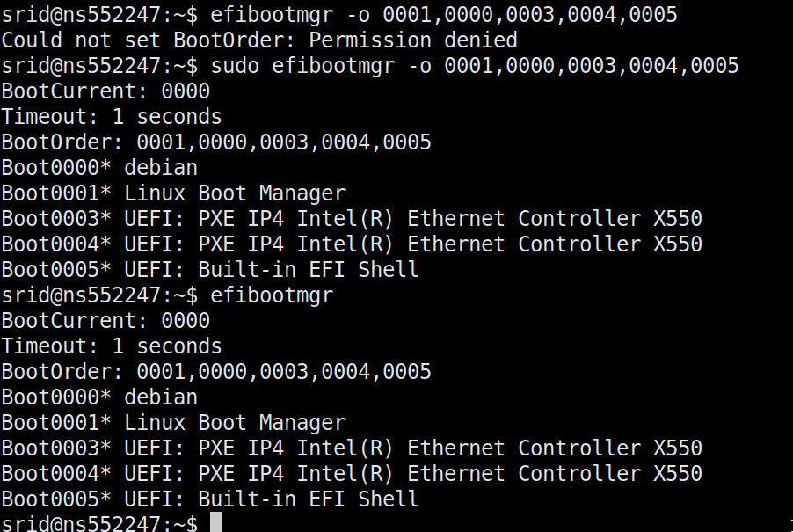Click the Boot0003 PXE entry in first listing
This screenshot has height=532, width=793.
352,219
